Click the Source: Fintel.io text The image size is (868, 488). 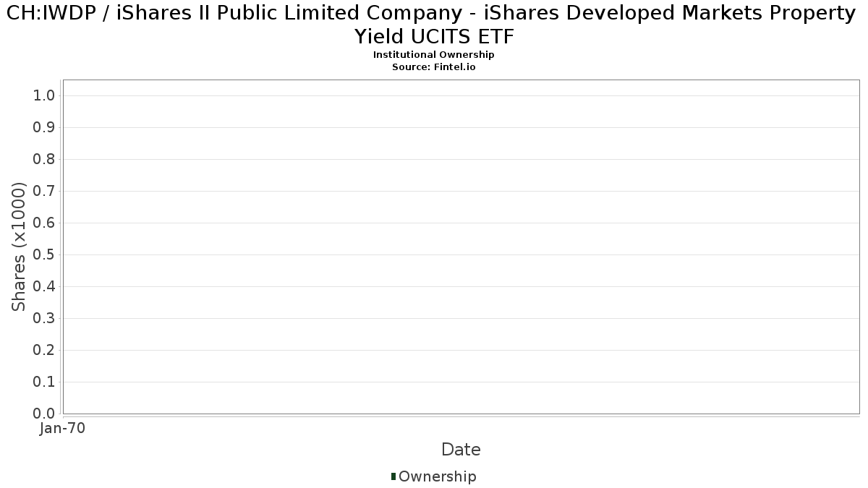[x=433, y=67]
